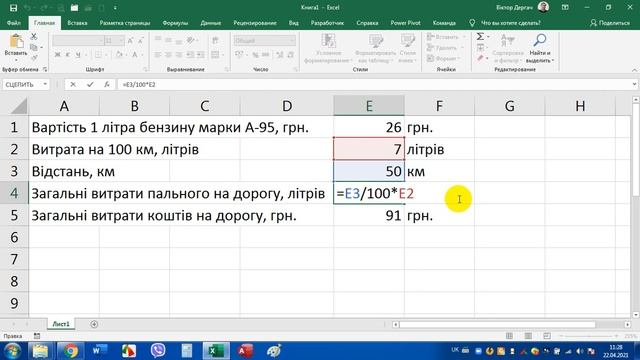
Task: Click the Wrap Text icon in alignment group
Action: (215, 40)
